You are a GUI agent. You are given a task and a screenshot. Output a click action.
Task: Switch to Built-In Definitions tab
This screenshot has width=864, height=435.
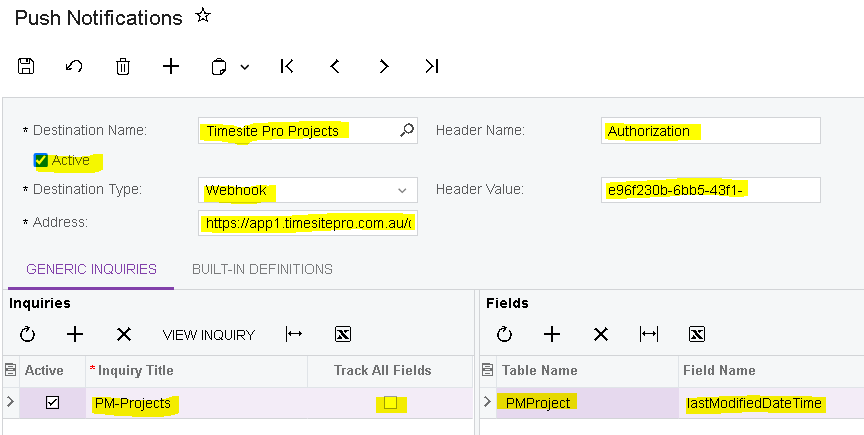tap(262, 269)
